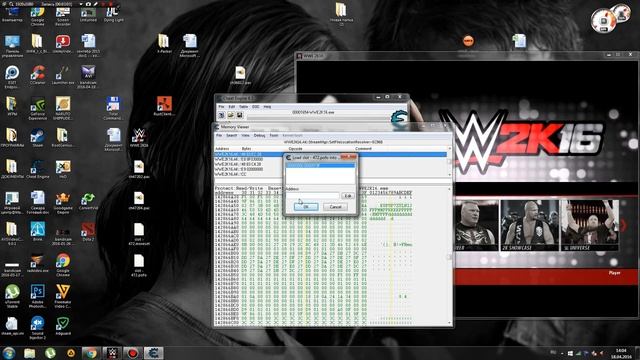
Task: Open the Adguard desktop shortcut
Action: [63, 326]
